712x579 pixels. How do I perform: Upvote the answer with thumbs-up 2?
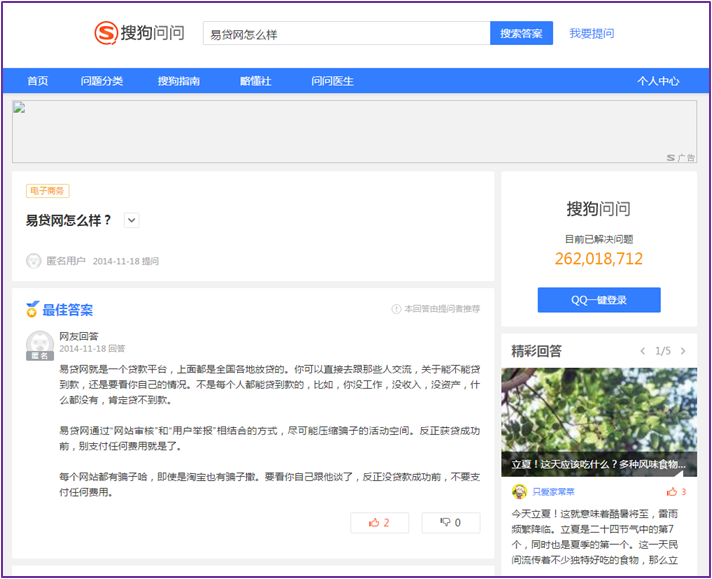click(379, 523)
